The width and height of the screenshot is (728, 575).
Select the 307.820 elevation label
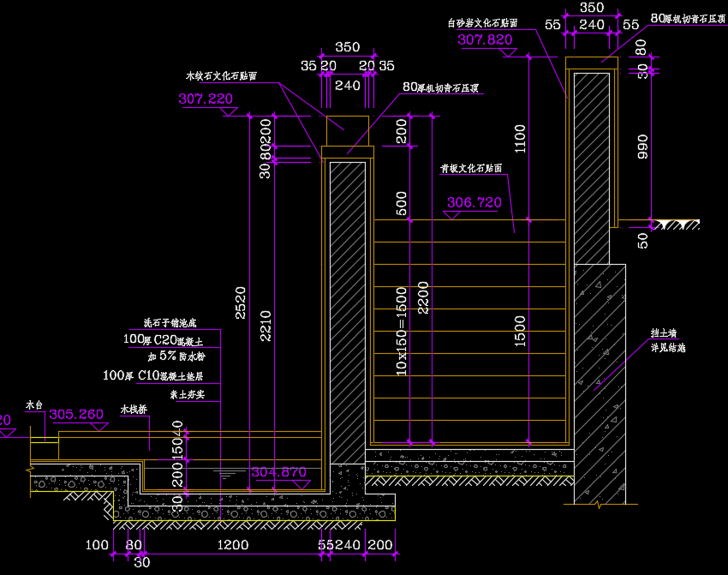pos(485,39)
